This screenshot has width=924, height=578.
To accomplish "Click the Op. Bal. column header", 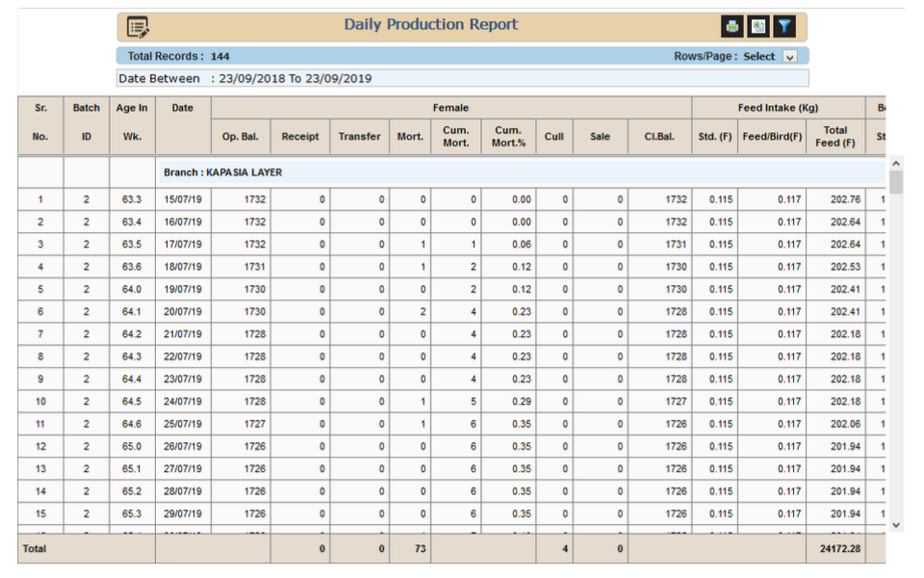I will pyautogui.click(x=240, y=137).
